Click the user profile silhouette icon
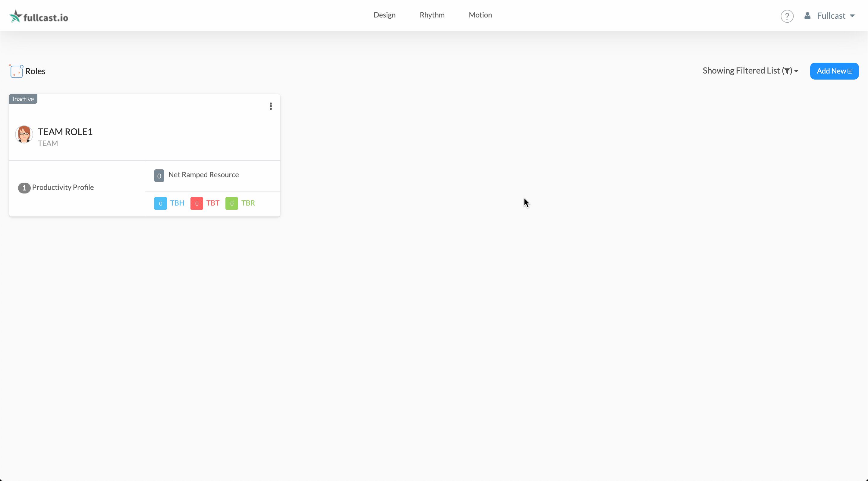 coord(807,16)
